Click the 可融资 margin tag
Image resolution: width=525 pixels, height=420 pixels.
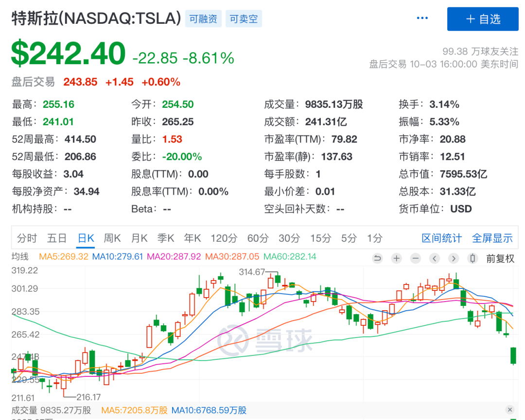203,19
